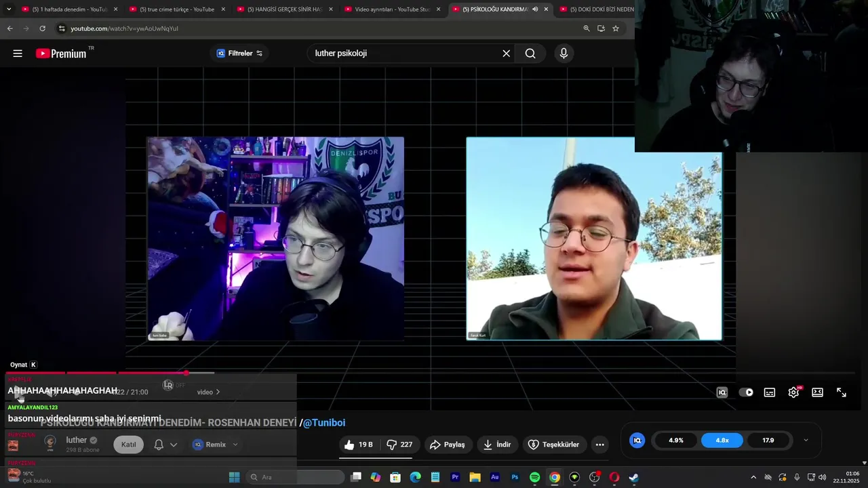Close the 'true crime türkçe' tab
This screenshot has width=868, height=488.
click(223, 9)
